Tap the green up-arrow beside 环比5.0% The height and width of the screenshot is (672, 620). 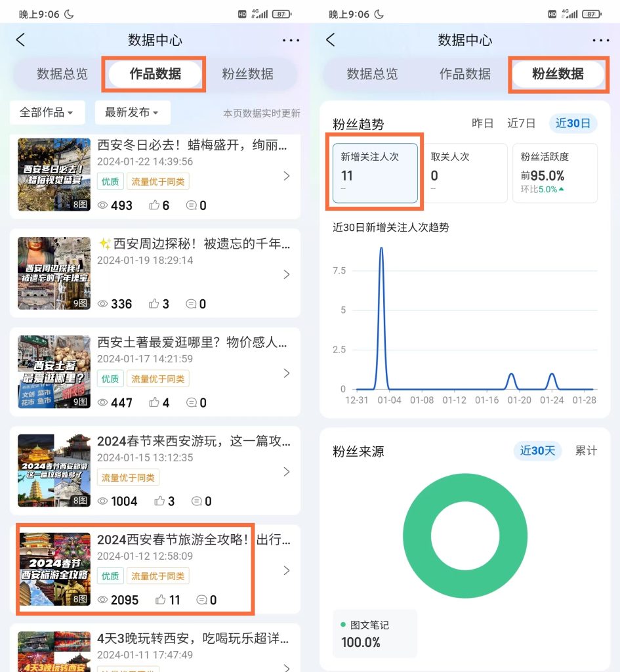tap(562, 189)
